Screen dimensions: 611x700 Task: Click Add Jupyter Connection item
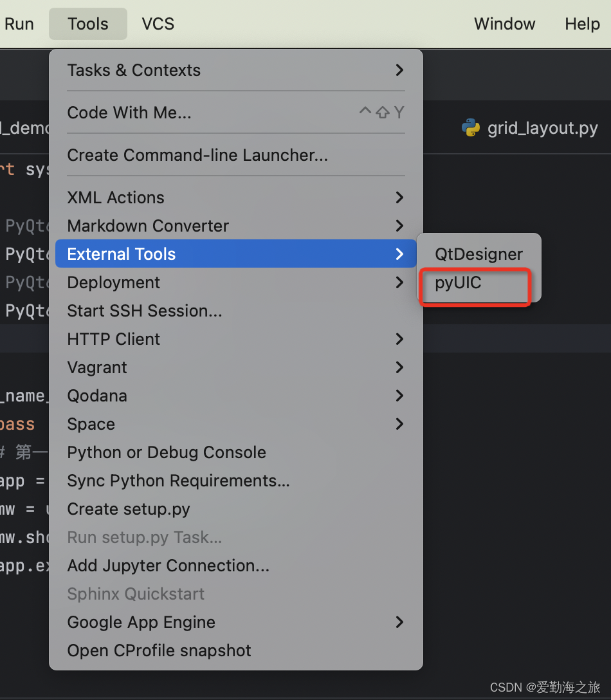tap(168, 566)
